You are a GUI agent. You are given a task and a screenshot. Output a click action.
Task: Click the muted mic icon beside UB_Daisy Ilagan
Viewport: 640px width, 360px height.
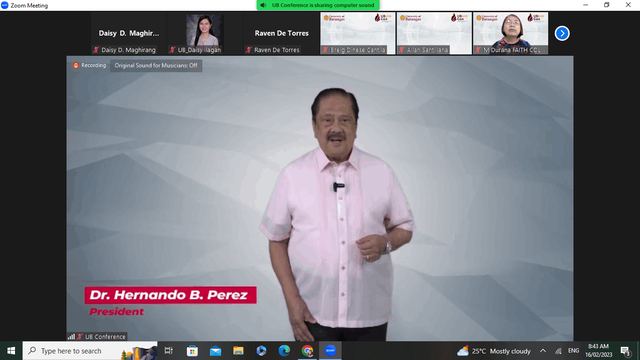point(172,50)
